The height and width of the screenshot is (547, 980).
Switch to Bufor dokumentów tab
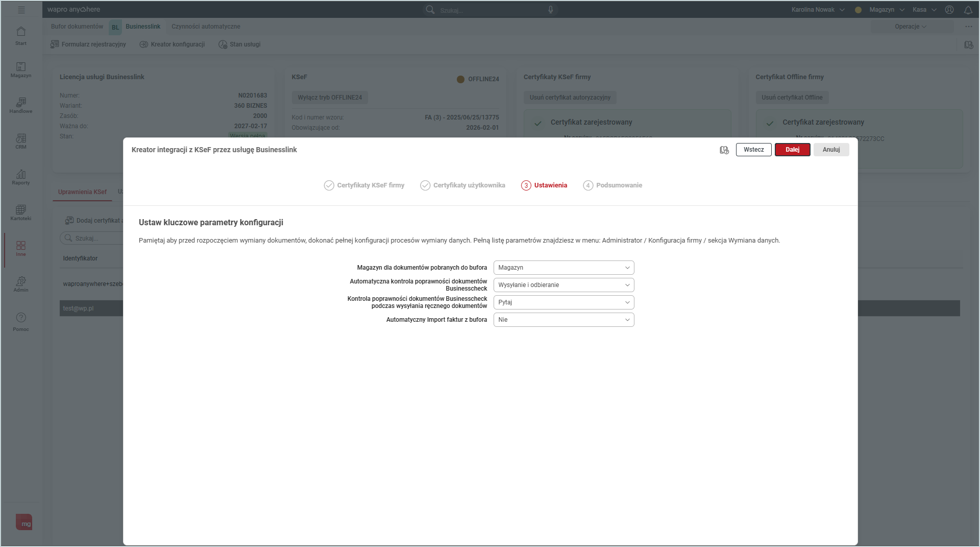77,27
